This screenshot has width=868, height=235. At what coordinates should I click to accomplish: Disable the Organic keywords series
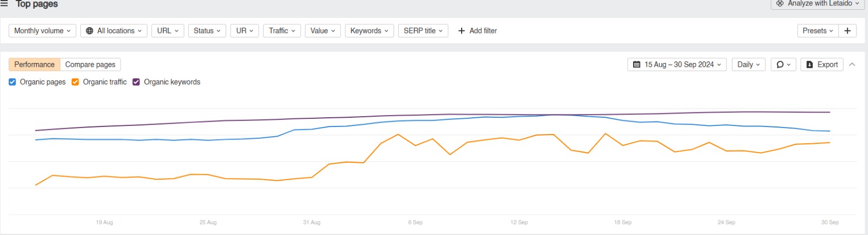click(136, 82)
